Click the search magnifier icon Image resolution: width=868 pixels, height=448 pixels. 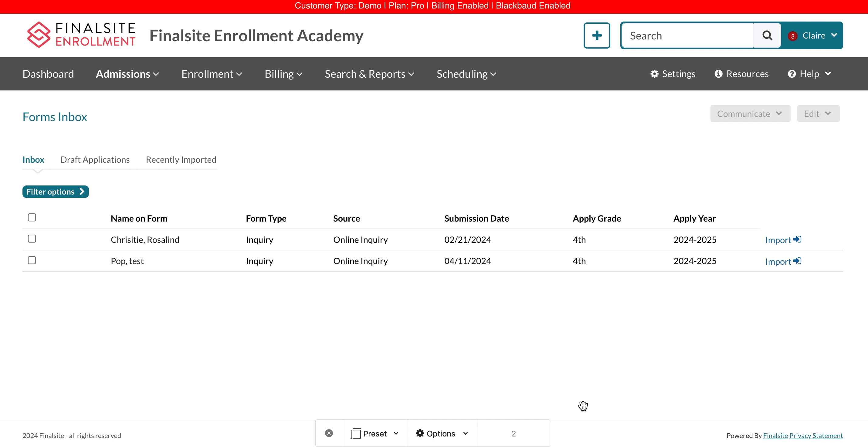pyautogui.click(x=770, y=35)
